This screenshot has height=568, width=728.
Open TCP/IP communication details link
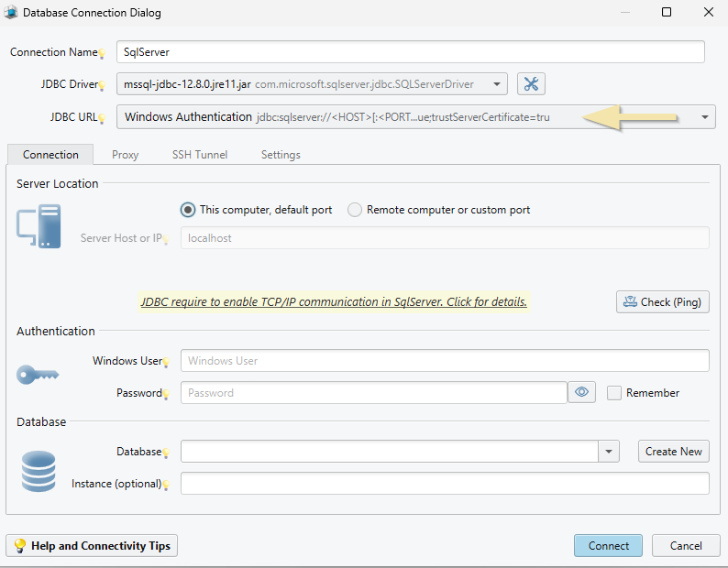pos(334,301)
